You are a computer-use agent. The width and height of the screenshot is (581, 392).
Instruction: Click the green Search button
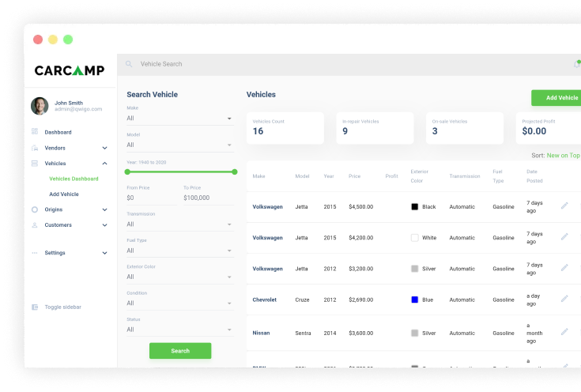pyautogui.click(x=180, y=350)
